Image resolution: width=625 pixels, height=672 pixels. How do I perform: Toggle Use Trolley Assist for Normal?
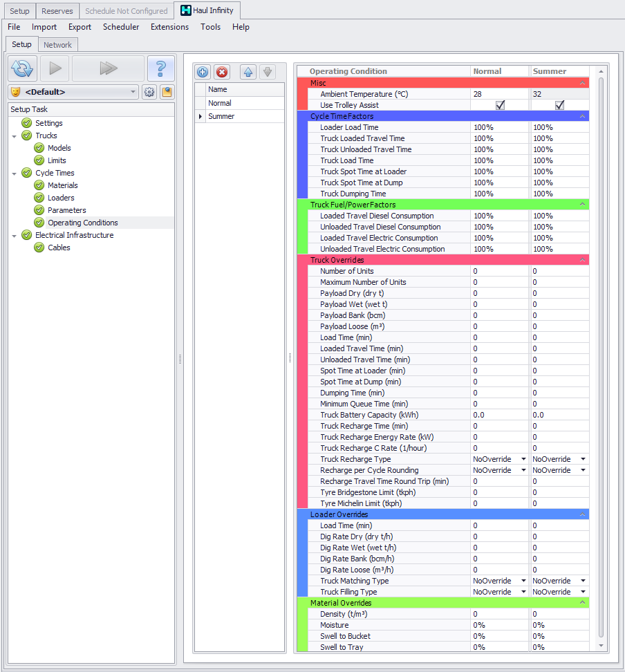pyautogui.click(x=500, y=105)
